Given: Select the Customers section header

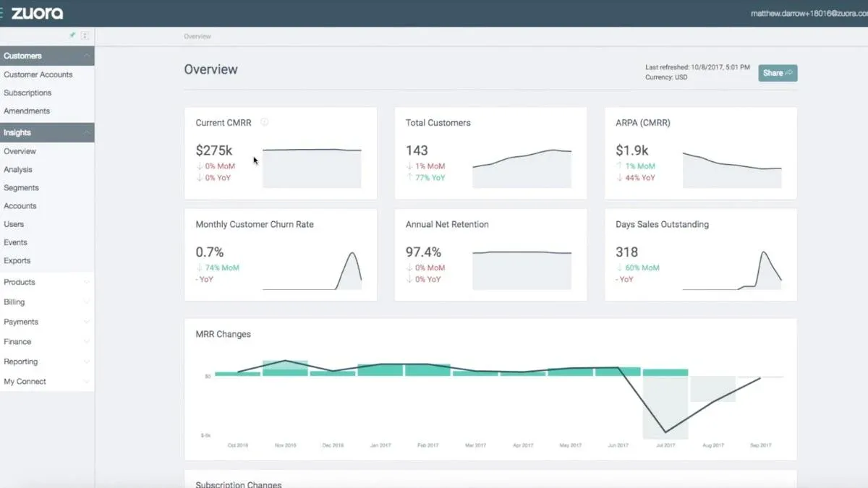Looking at the screenshot, I should 22,56.
